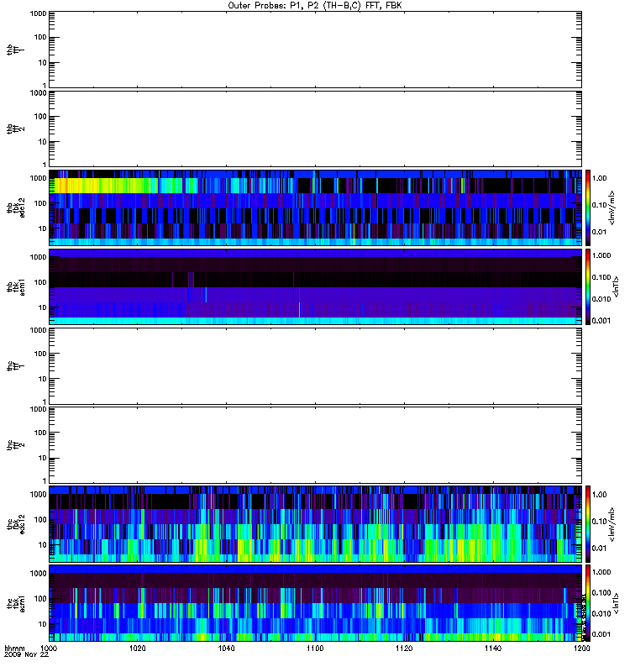630x672 pixels.
Task: Click '0.001' on thb scm1 color scale
Action: 601,321
